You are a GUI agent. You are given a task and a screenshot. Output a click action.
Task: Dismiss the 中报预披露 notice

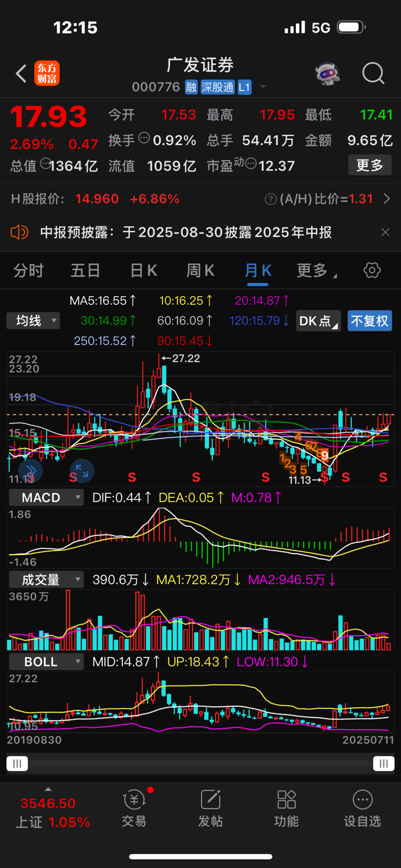(385, 232)
